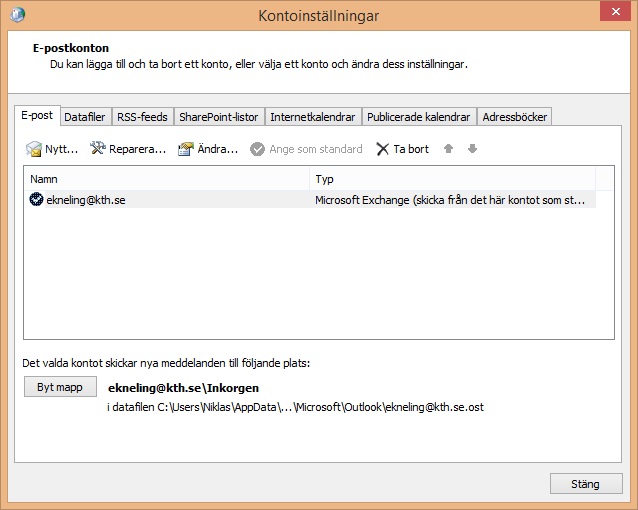The width and height of the screenshot is (638, 510).
Task: Click the Ange som standard label
Action: (x=316, y=149)
